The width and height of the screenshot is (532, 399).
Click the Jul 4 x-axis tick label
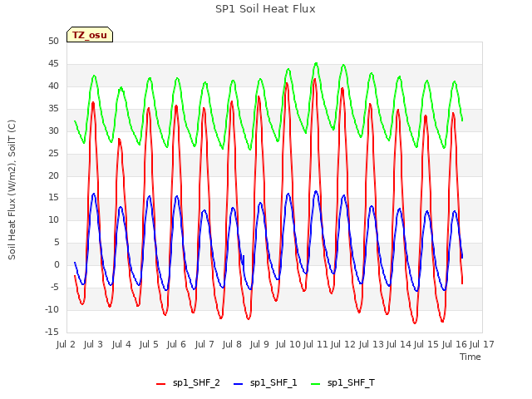pos(121,344)
